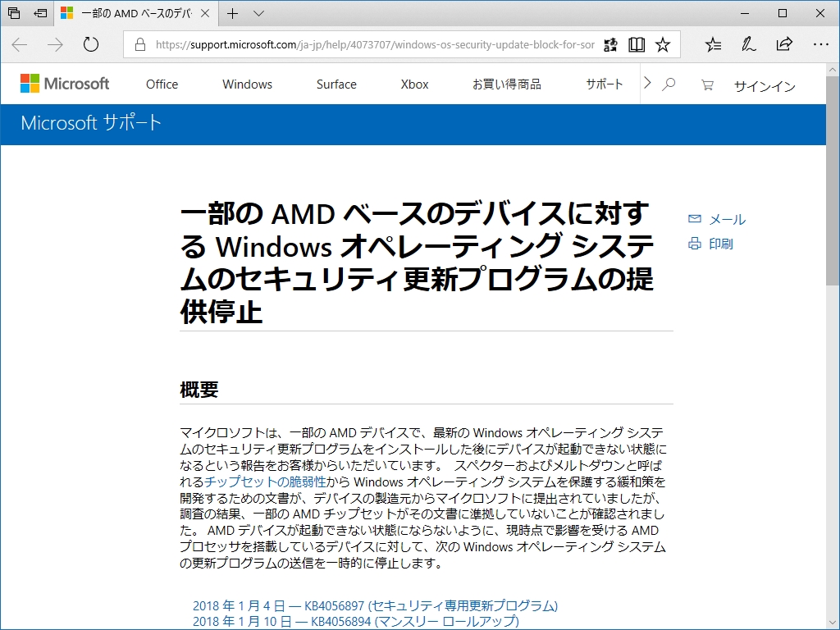
Task: Click the site search magnifier icon
Action: click(x=669, y=84)
